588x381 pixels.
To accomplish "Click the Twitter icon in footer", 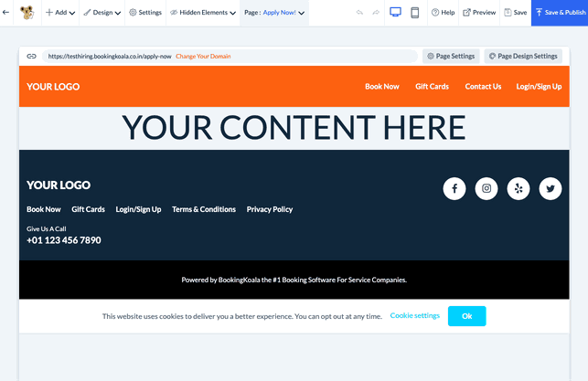I will click(x=551, y=188).
